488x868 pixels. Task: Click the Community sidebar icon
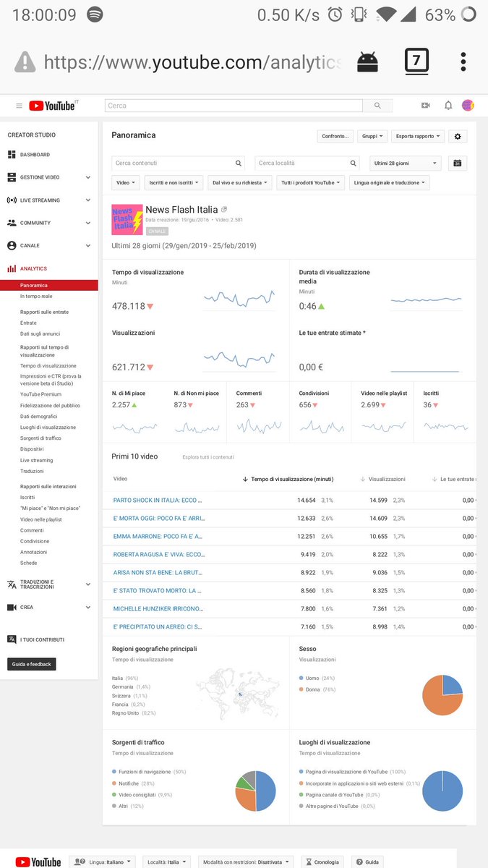(x=12, y=223)
